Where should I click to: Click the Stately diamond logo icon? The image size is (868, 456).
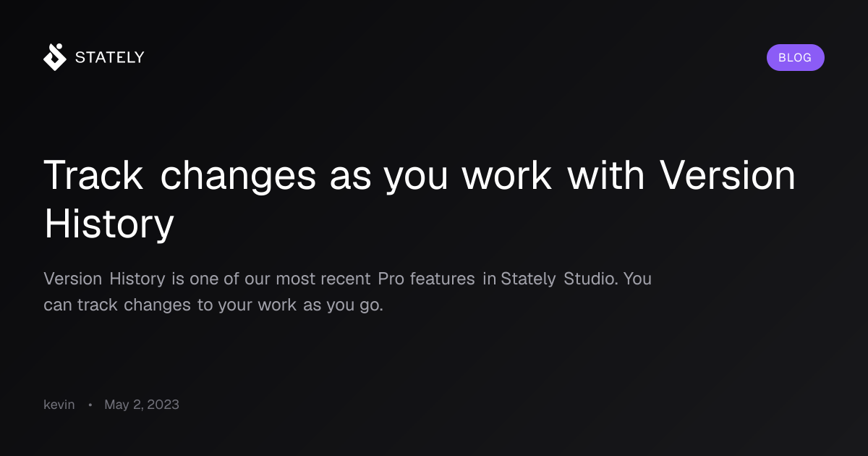click(55, 57)
